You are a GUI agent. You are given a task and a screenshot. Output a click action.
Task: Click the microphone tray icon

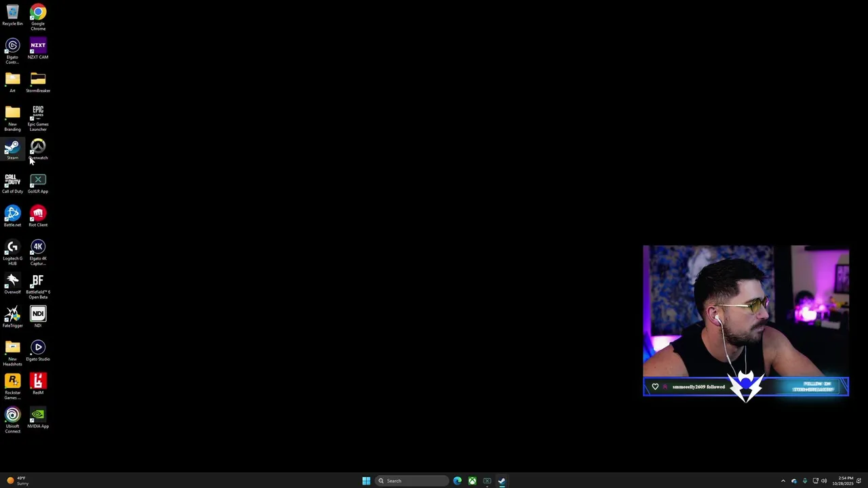[805, 481]
